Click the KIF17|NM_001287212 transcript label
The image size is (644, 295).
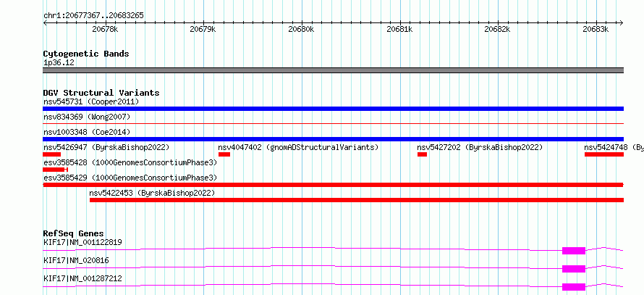(82, 278)
